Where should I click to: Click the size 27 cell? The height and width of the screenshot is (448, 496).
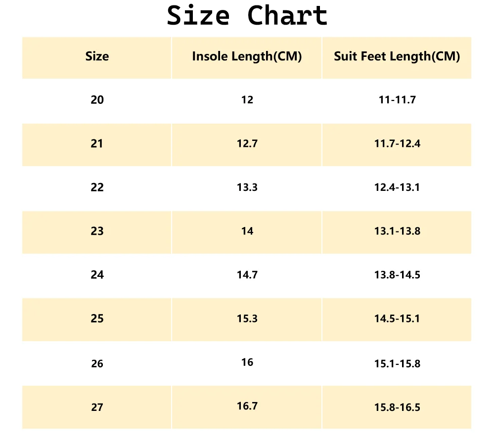(97, 407)
